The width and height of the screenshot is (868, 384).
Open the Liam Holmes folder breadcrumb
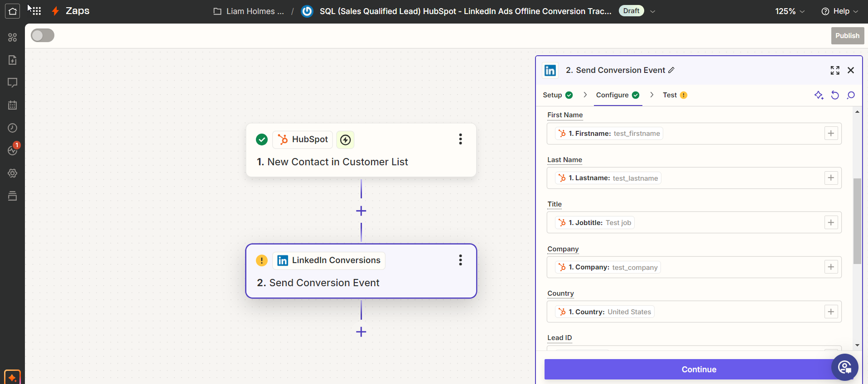[249, 11]
